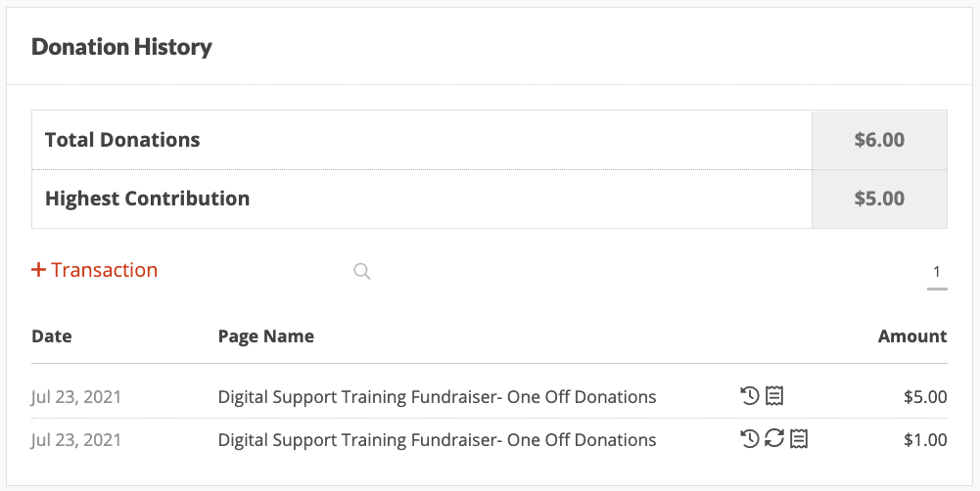Select the $1.00 amount in second row

click(x=925, y=440)
